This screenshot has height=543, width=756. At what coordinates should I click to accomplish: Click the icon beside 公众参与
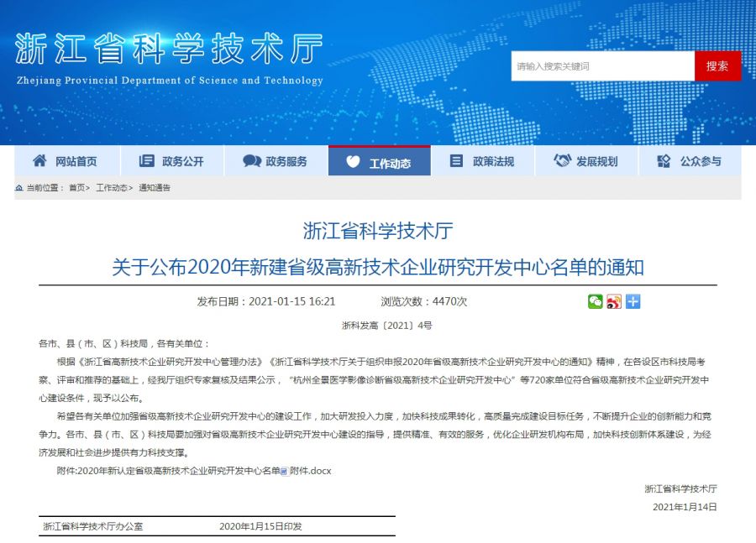tap(664, 161)
